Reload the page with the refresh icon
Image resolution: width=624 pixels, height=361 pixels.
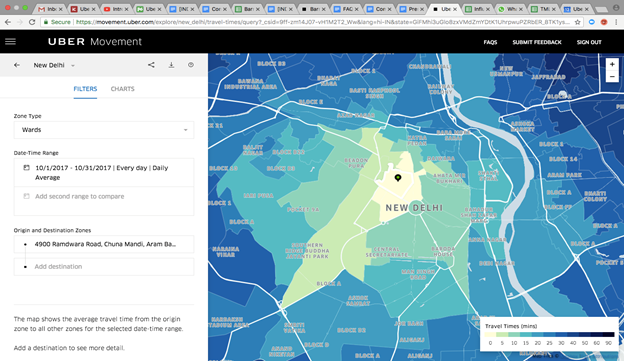pyautogui.click(x=32, y=22)
